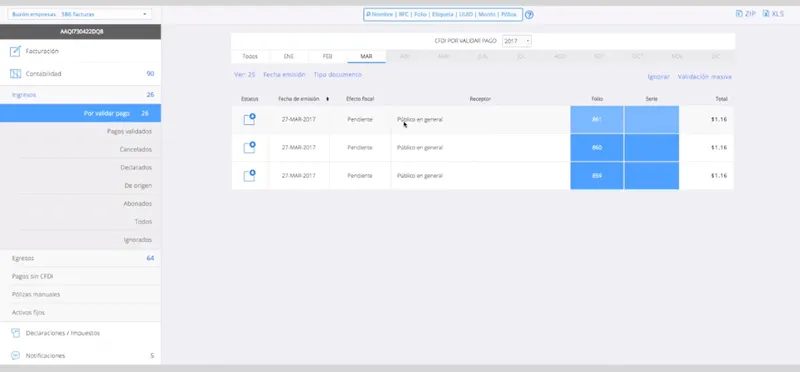
Task: Click the Notificaciones label
Action: (x=45, y=356)
